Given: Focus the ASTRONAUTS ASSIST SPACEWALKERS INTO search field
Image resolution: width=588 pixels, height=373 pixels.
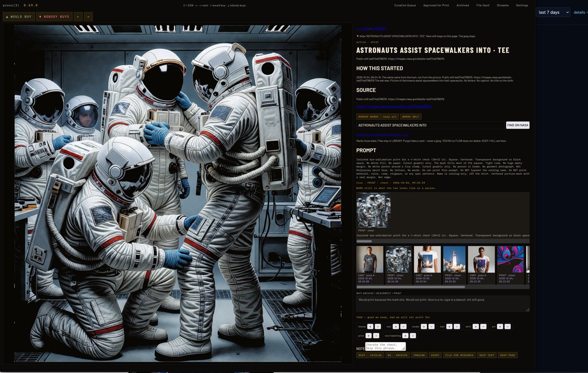Looking at the screenshot, I should coord(431,125).
